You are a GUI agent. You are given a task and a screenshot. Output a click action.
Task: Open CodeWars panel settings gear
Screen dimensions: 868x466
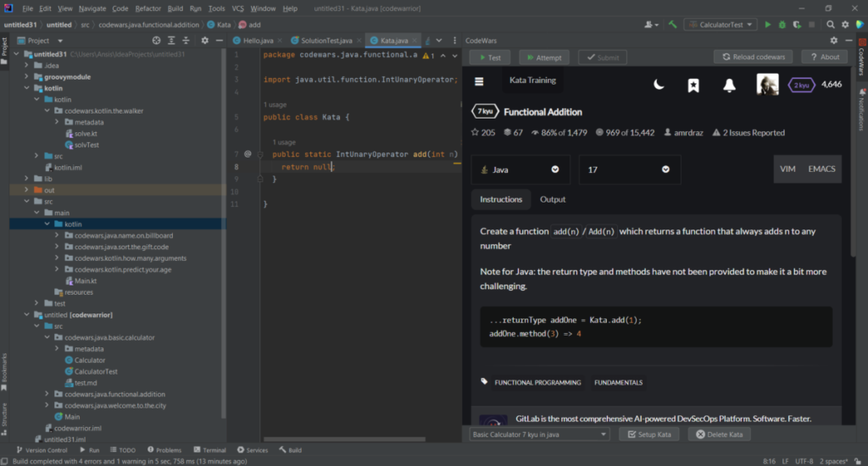834,41
